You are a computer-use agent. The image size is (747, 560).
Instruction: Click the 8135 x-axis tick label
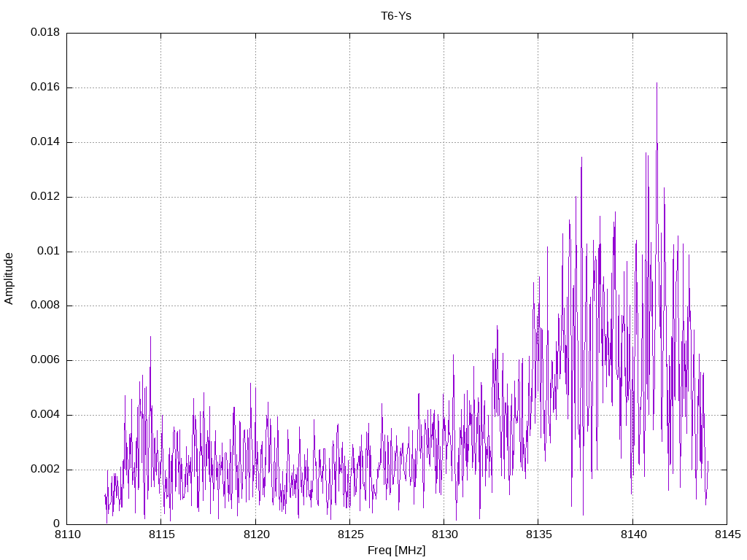point(539,534)
